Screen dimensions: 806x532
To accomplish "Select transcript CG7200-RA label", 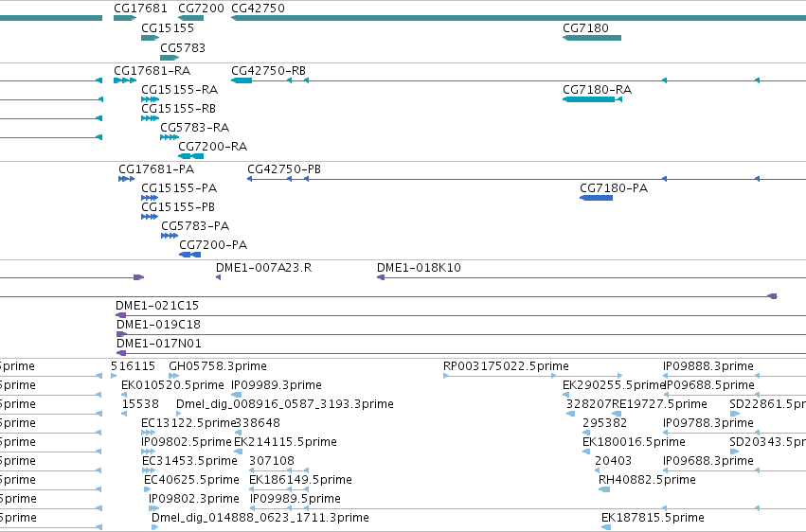I will [x=213, y=147].
